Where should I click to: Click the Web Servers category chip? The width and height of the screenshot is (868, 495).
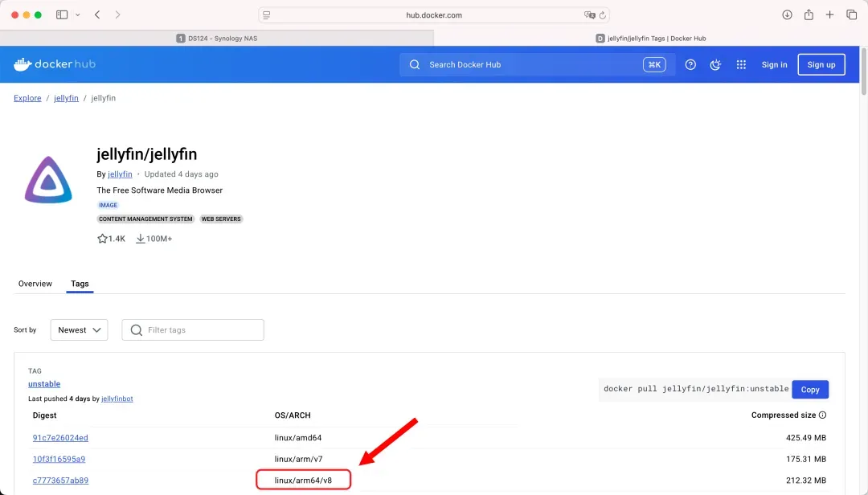(x=221, y=219)
